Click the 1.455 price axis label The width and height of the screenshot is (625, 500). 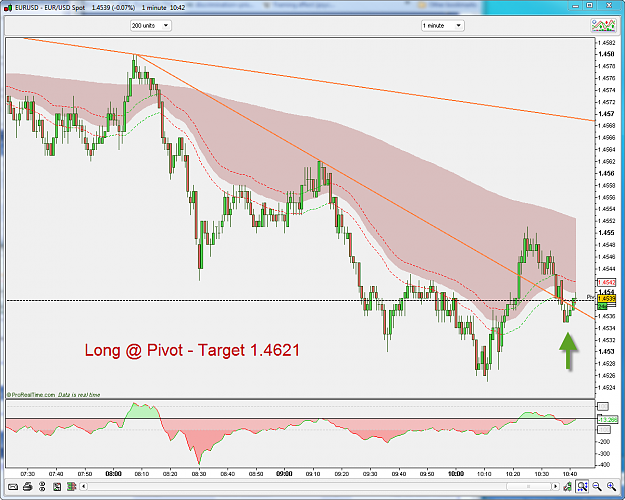coord(606,232)
